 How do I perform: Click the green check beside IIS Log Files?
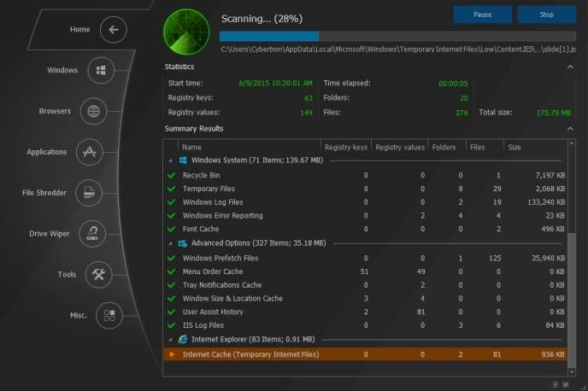pyautogui.click(x=172, y=325)
